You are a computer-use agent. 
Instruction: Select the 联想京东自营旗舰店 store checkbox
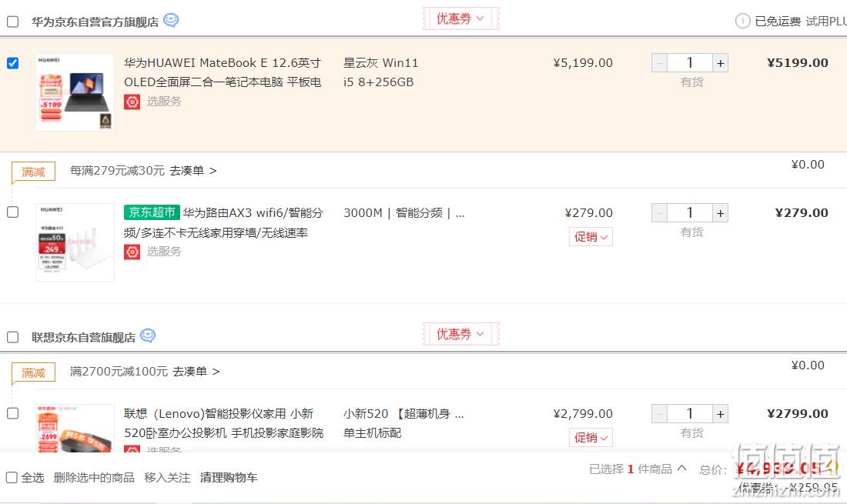[12, 337]
